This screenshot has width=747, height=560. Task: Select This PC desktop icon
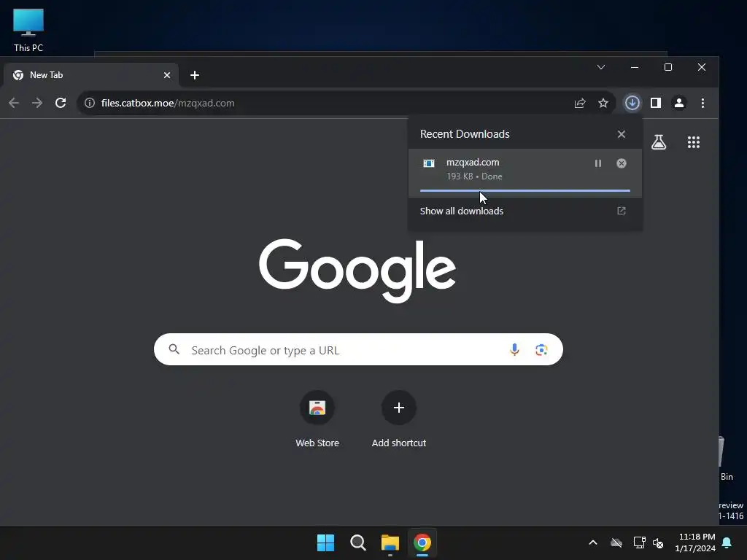(x=28, y=30)
